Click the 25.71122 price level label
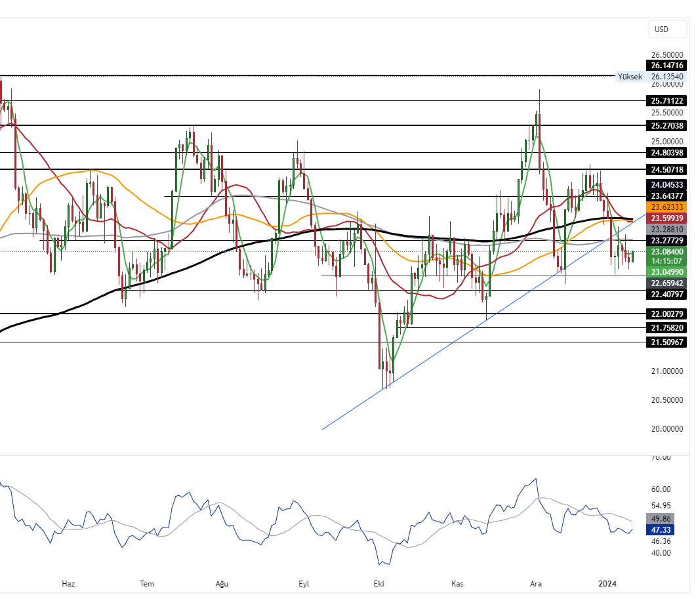696x616 pixels. (666, 101)
